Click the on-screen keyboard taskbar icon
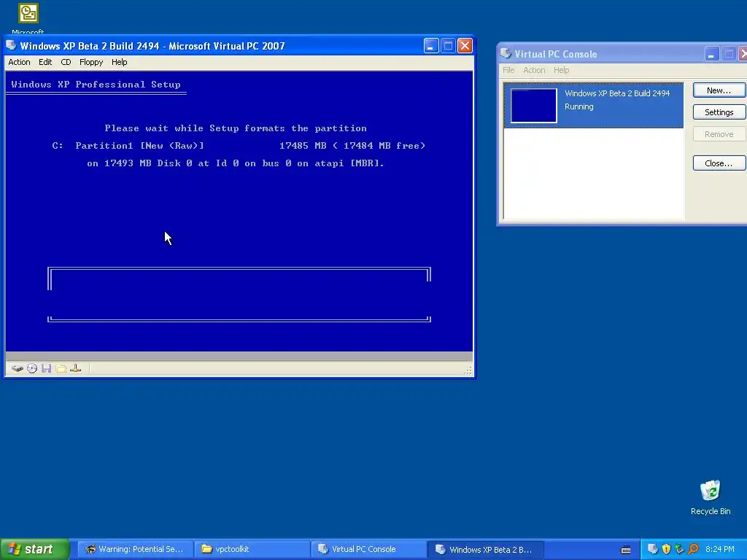 tap(626, 550)
